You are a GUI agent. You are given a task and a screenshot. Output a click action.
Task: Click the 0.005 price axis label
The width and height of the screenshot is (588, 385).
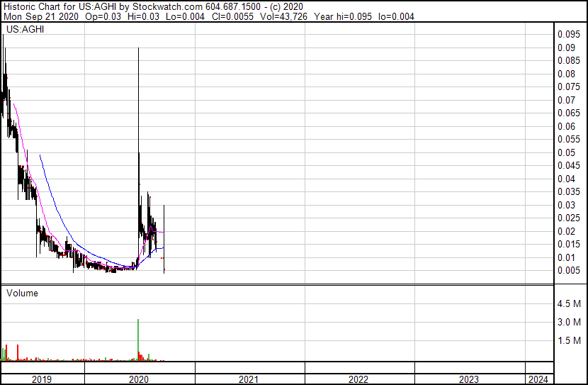tap(568, 271)
